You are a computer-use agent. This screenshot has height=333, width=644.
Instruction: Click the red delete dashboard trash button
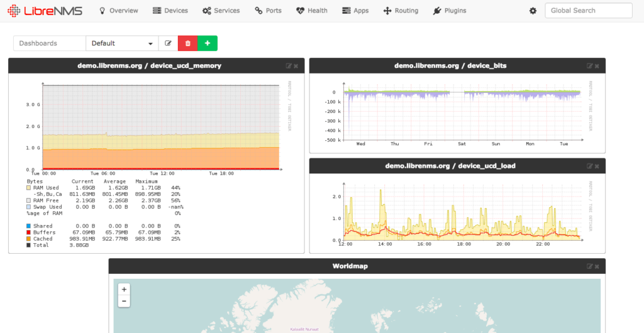(x=187, y=43)
